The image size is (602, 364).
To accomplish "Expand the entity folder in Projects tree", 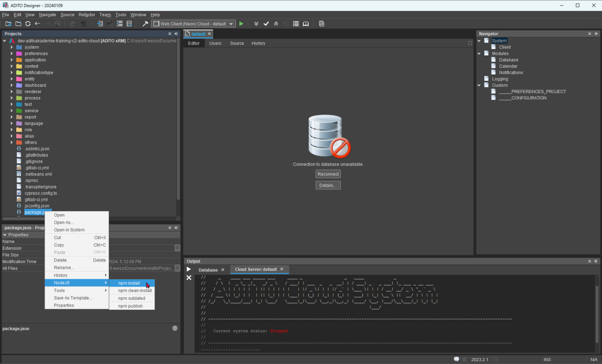I will [x=11, y=79].
